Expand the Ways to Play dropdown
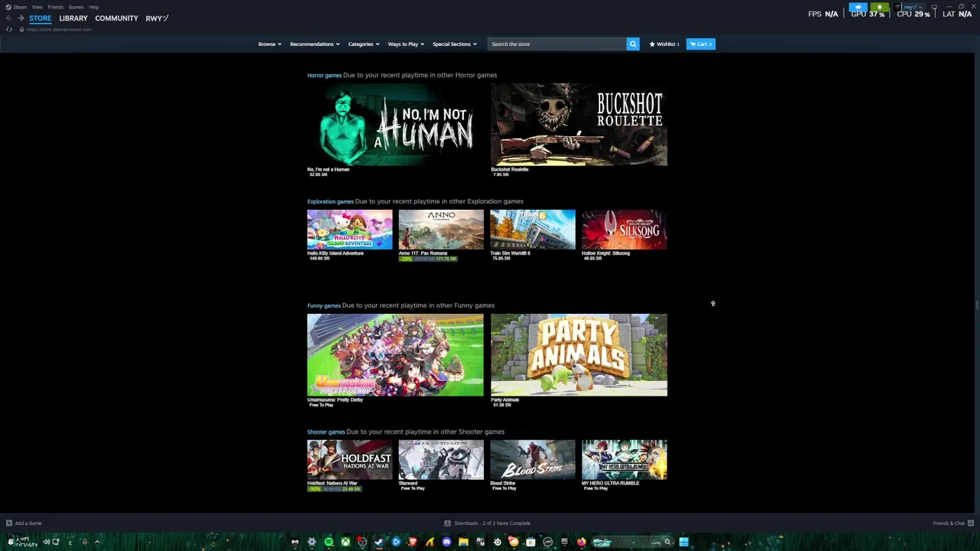This screenshot has height=551, width=980. (x=406, y=44)
